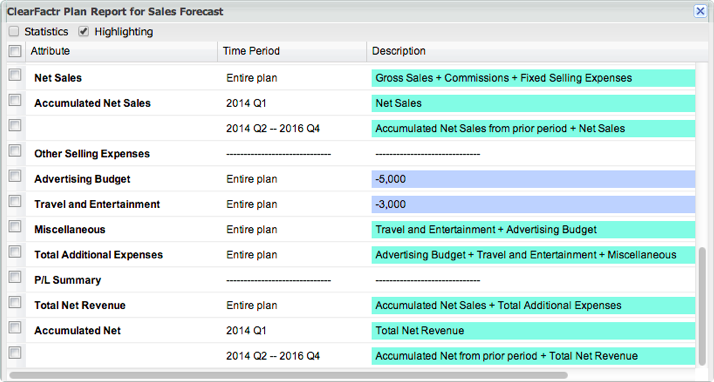Click the '2014 Q1' period of Accumulated Net Sales

point(246,103)
